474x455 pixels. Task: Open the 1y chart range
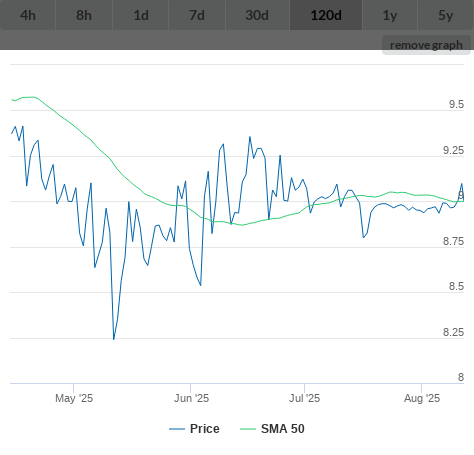(x=390, y=15)
